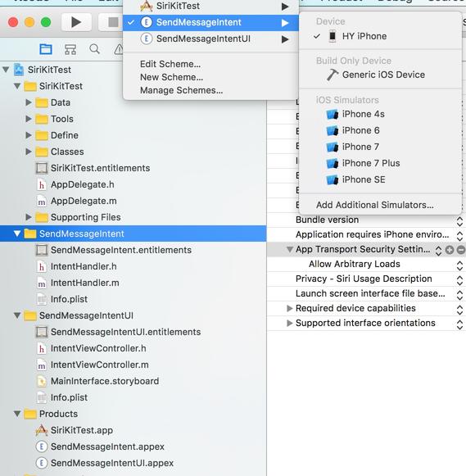Click plus button on App Transport Security row
466x476 pixels.
tap(450, 250)
